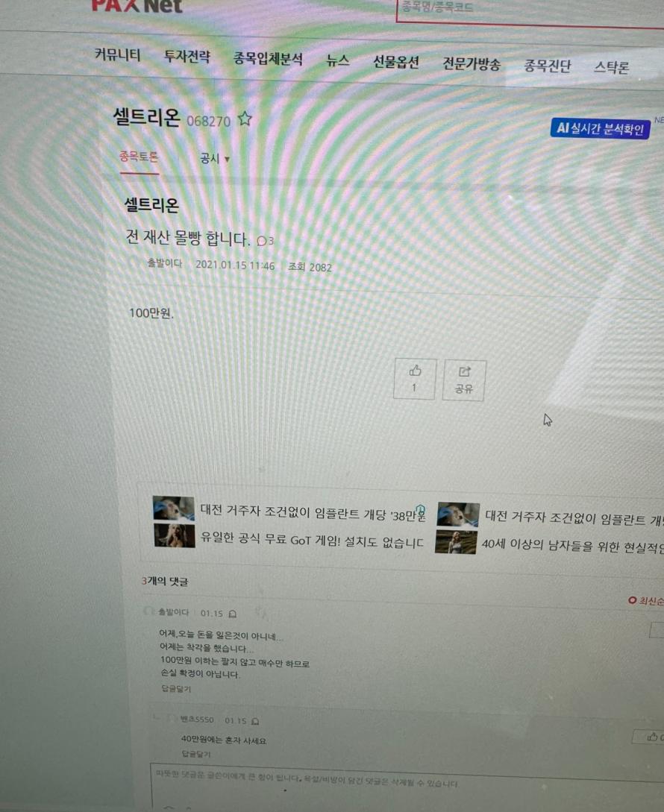664x812 pixels.
Task: Expand the 공시 dropdown
Action: (215, 159)
